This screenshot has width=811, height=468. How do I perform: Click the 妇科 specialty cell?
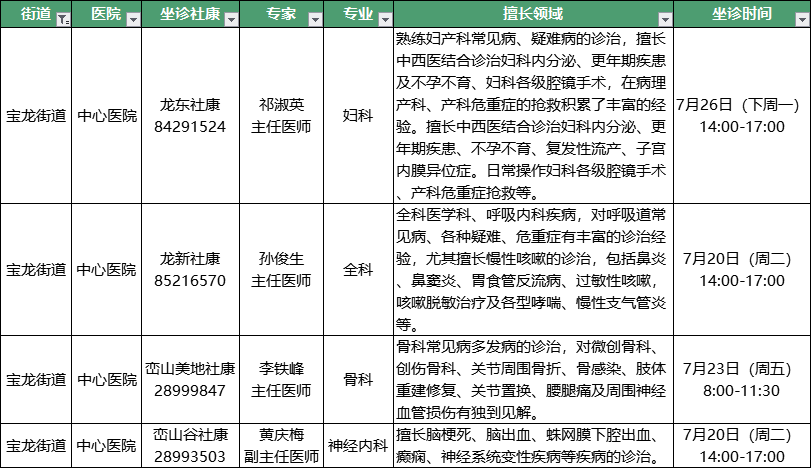(x=358, y=115)
